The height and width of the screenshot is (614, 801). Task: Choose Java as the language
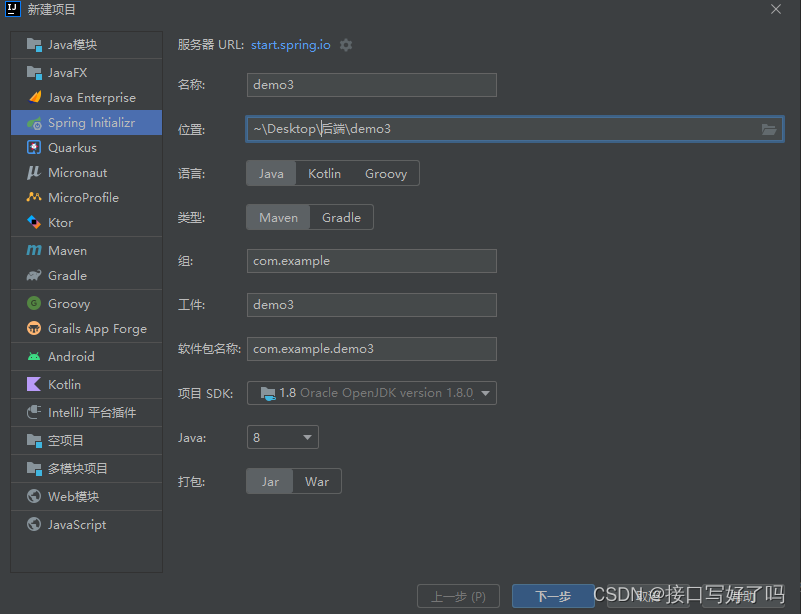pos(271,173)
